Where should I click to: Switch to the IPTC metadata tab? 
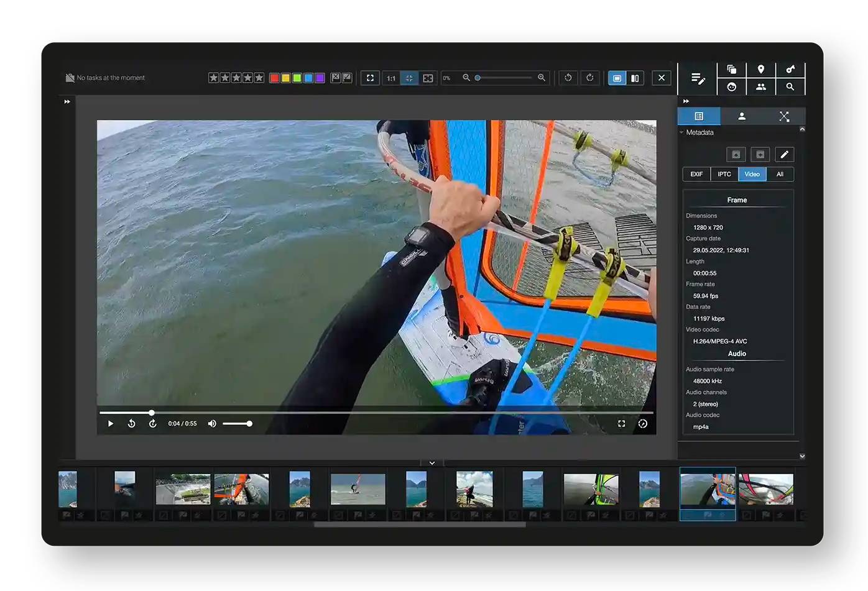point(724,174)
